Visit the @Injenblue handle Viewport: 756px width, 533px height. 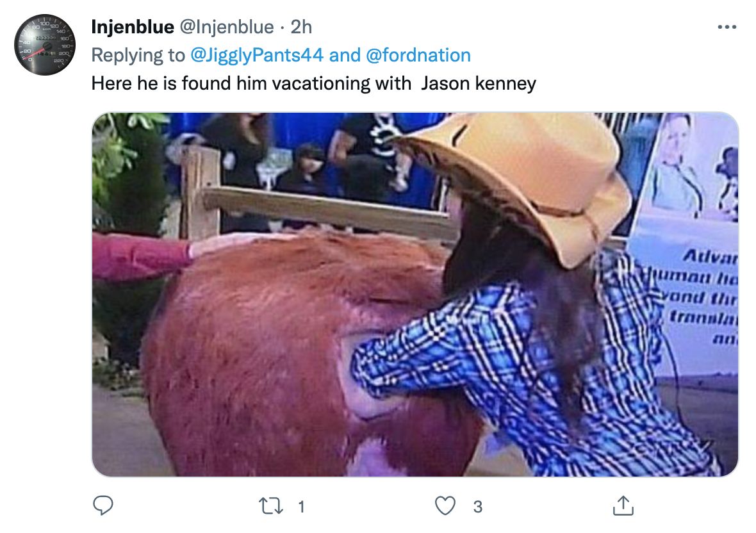click(x=227, y=27)
